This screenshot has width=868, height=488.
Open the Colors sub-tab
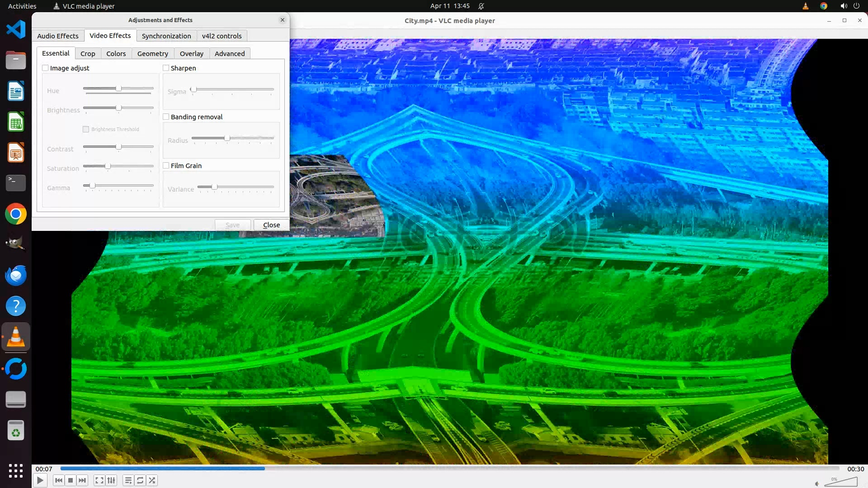[x=116, y=53]
